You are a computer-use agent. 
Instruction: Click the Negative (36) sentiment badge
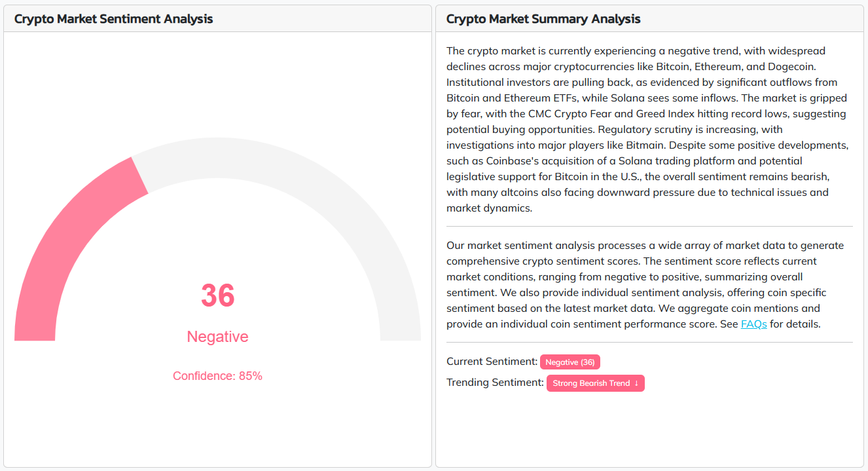click(x=570, y=362)
